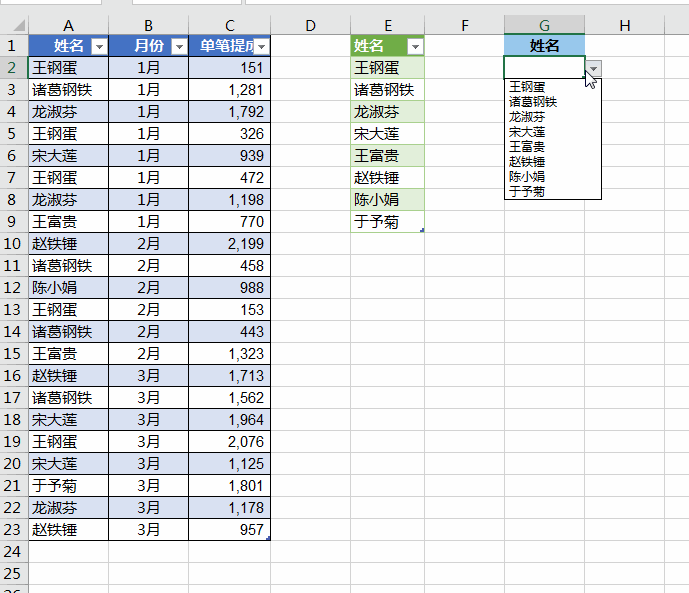Click the blue 姓名 header cell in G1
The height and width of the screenshot is (593, 689).
(544, 46)
